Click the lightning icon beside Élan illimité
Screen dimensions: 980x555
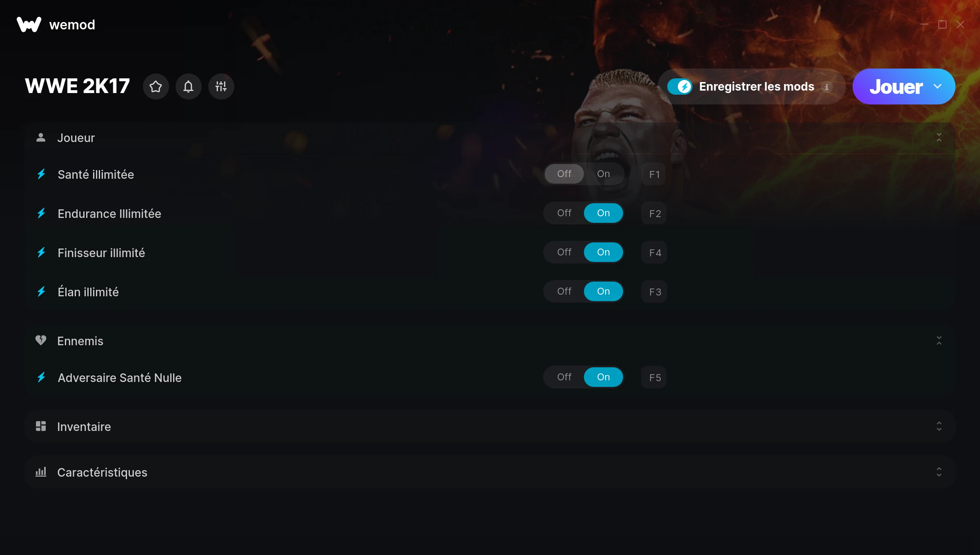41,292
